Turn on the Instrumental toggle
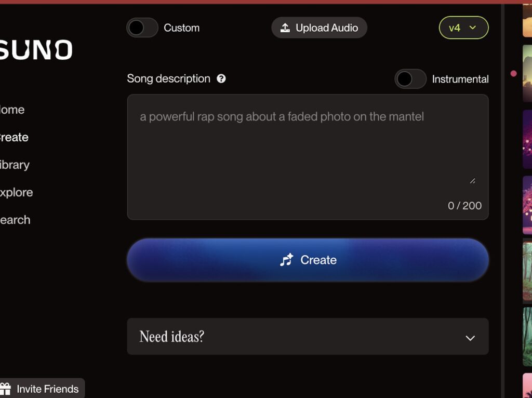The image size is (532, 398). [x=410, y=79]
